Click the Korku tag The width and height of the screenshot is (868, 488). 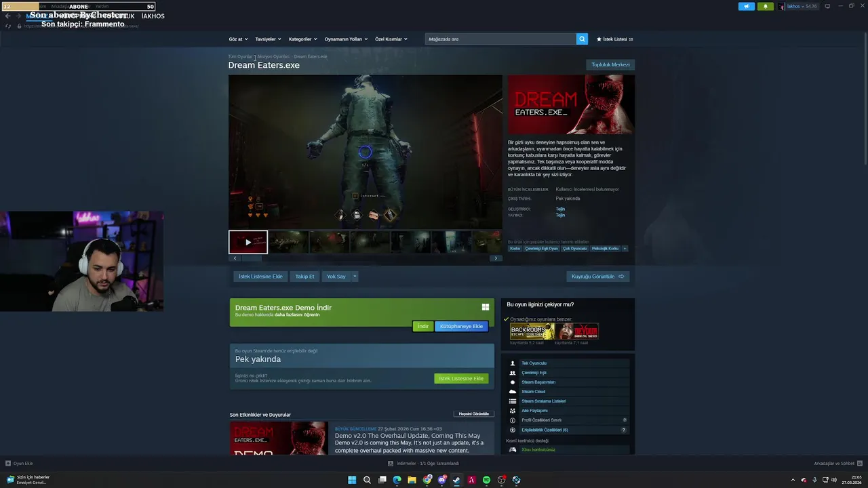tap(515, 248)
